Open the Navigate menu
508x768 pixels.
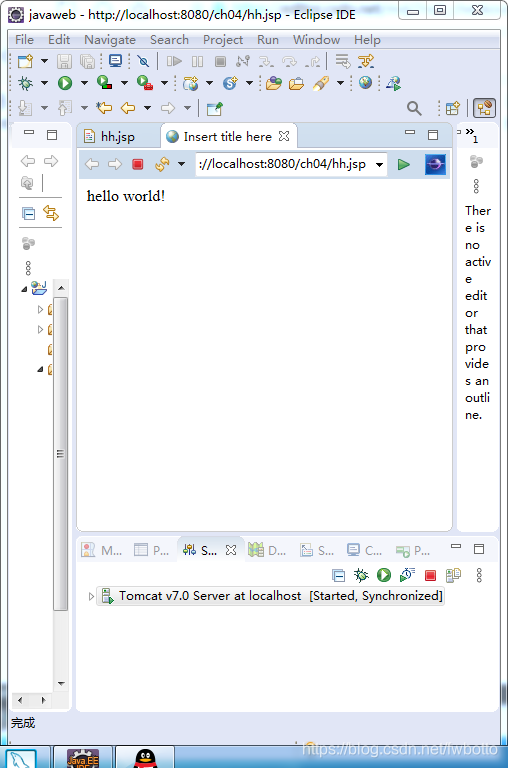(x=110, y=40)
